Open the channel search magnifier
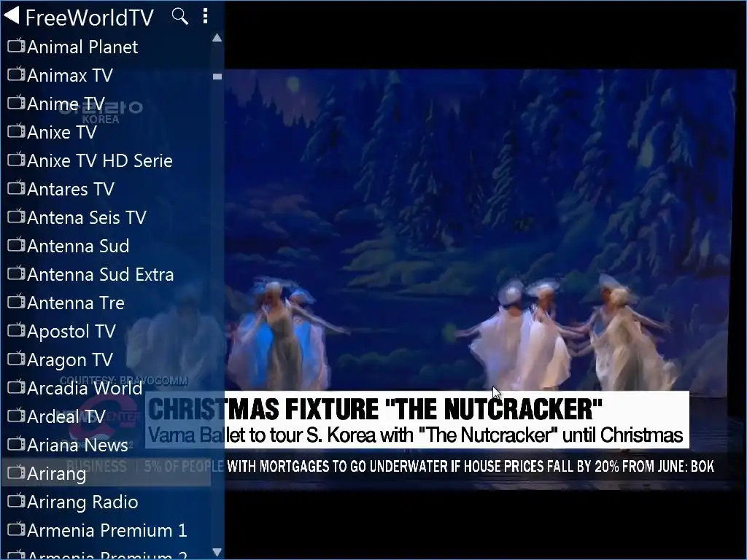The height and width of the screenshot is (560, 747). tap(179, 16)
